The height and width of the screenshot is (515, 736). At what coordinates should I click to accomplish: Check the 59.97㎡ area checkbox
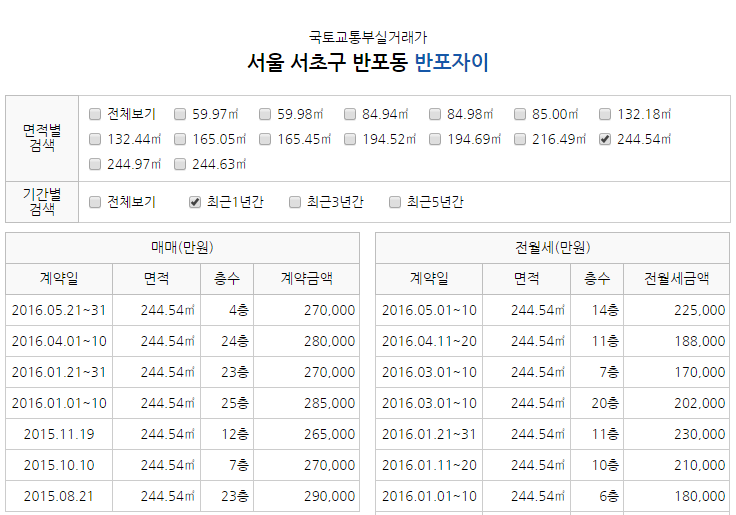click(180, 114)
